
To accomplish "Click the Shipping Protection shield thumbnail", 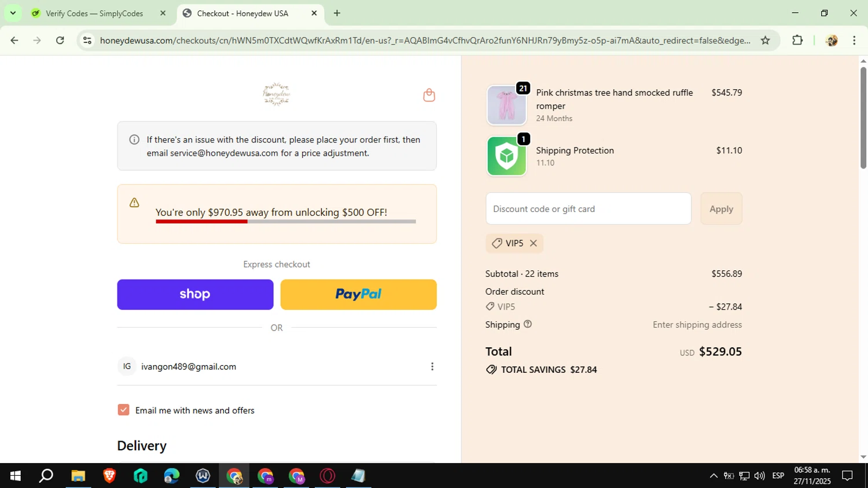I will pyautogui.click(x=506, y=156).
